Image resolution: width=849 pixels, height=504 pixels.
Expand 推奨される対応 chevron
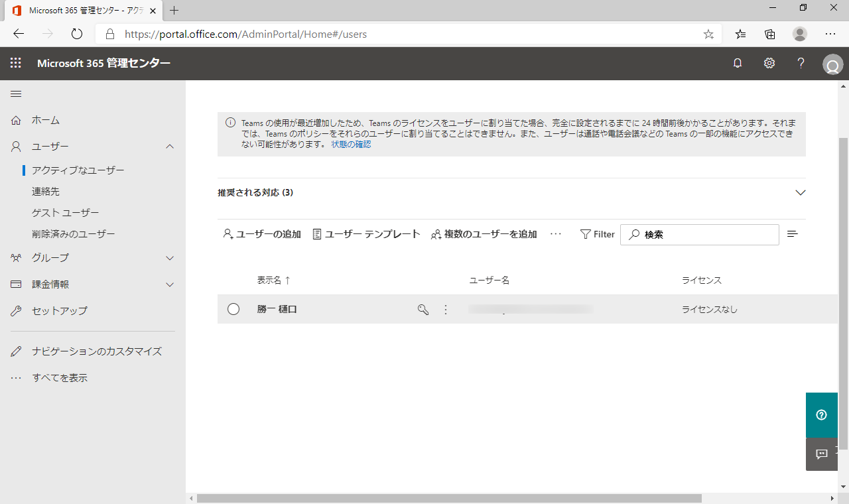[800, 193]
